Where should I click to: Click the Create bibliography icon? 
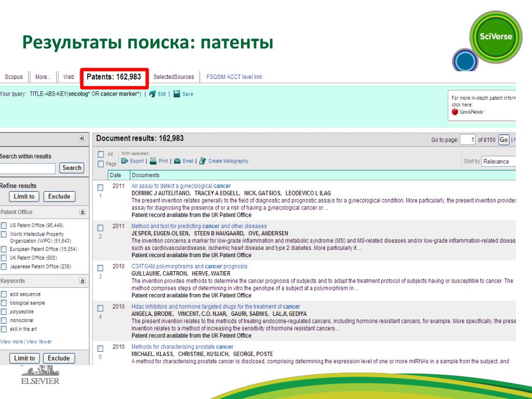coord(203,161)
